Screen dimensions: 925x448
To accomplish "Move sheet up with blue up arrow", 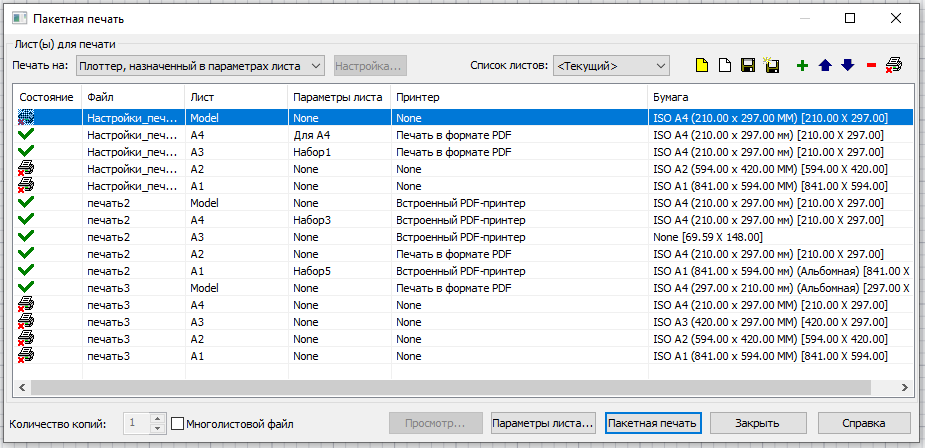I will (x=825, y=66).
